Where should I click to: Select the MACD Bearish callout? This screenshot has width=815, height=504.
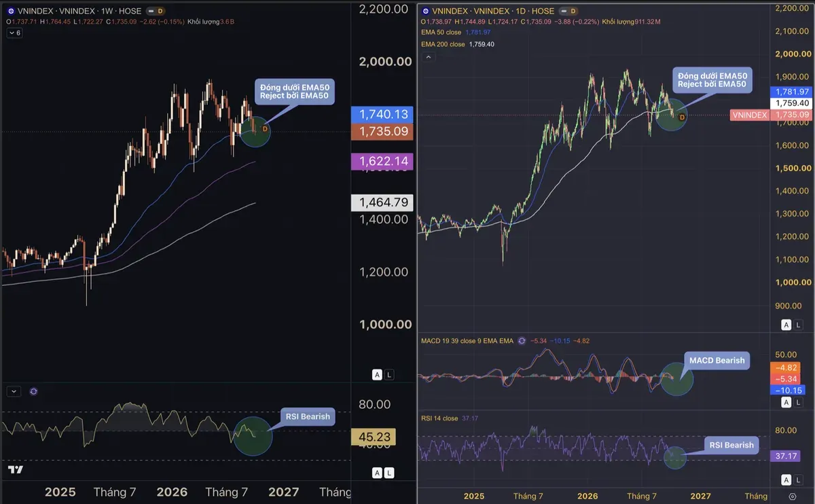click(717, 361)
